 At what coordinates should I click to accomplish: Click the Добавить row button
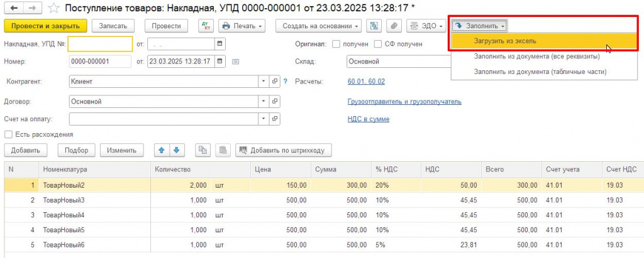[25, 150]
